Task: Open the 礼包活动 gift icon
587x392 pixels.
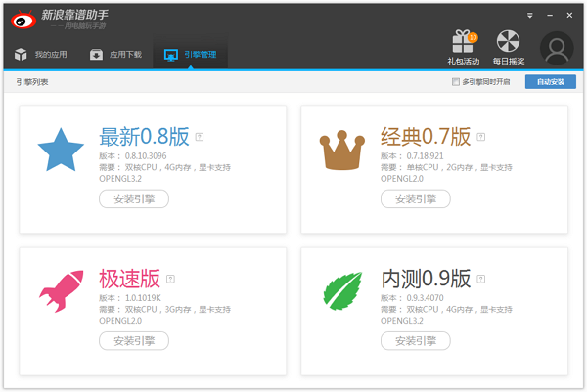Action: coord(463,42)
